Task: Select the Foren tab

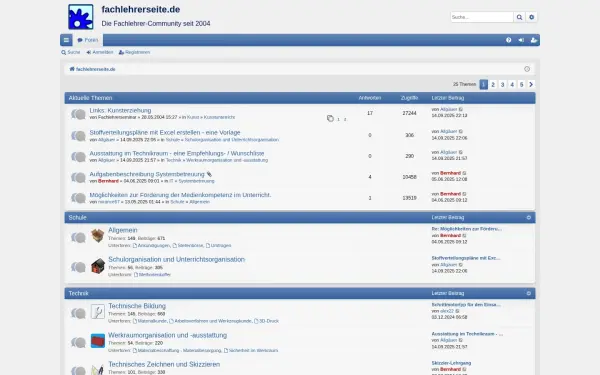Action: pyautogui.click(x=88, y=40)
